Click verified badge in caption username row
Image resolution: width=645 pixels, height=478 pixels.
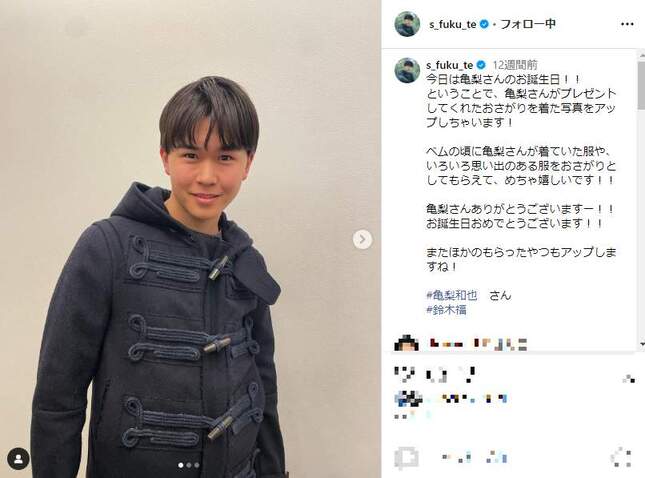coord(481,65)
